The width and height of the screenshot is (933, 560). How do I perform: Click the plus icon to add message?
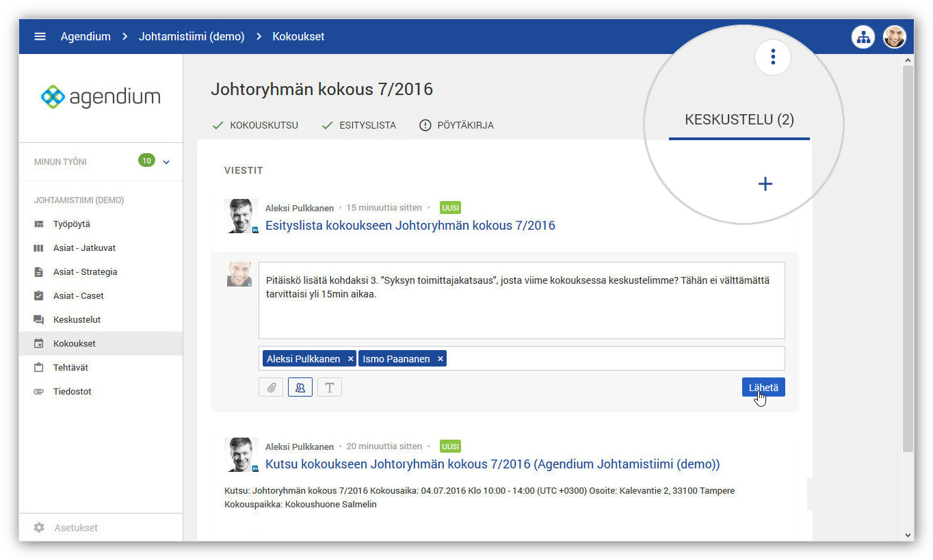[765, 184]
